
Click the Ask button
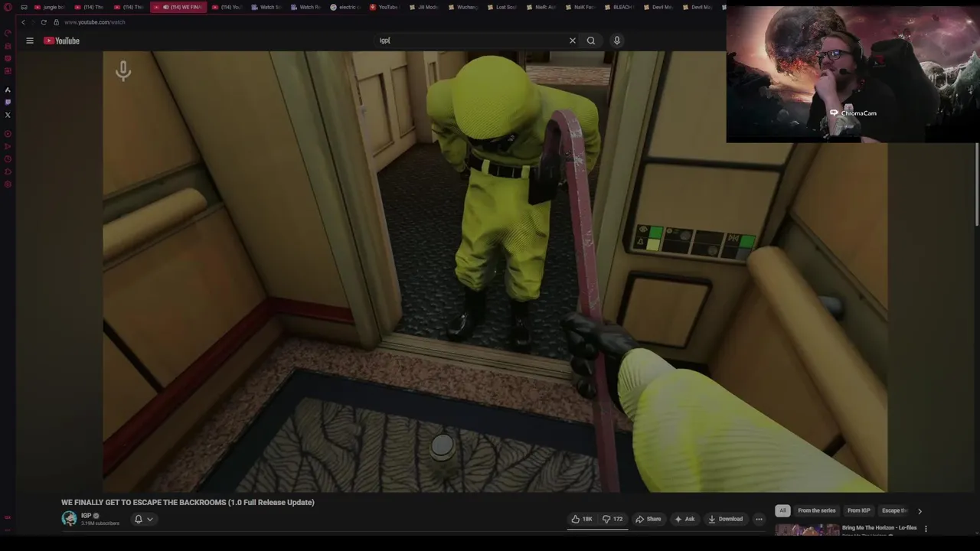[684, 519]
